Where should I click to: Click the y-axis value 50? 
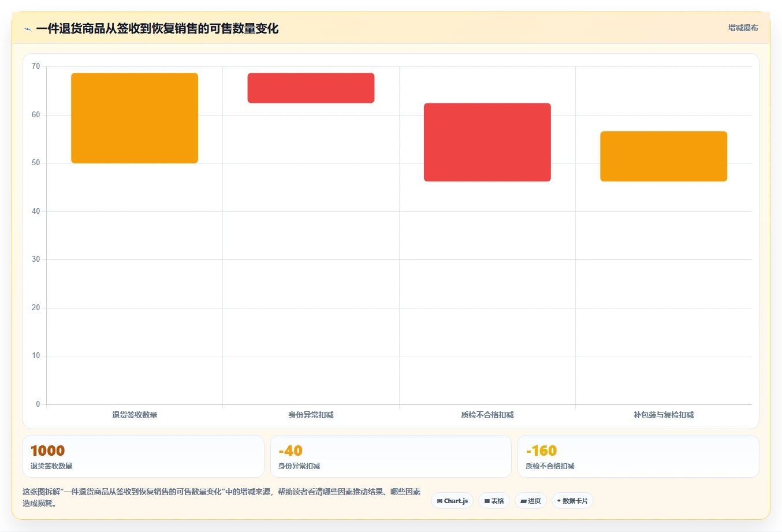pyautogui.click(x=36, y=163)
